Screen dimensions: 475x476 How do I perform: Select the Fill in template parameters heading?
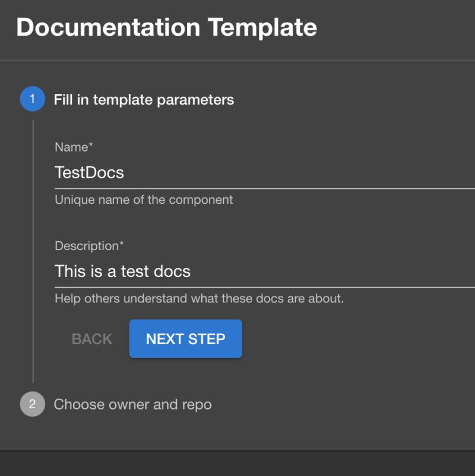coord(144,99)
